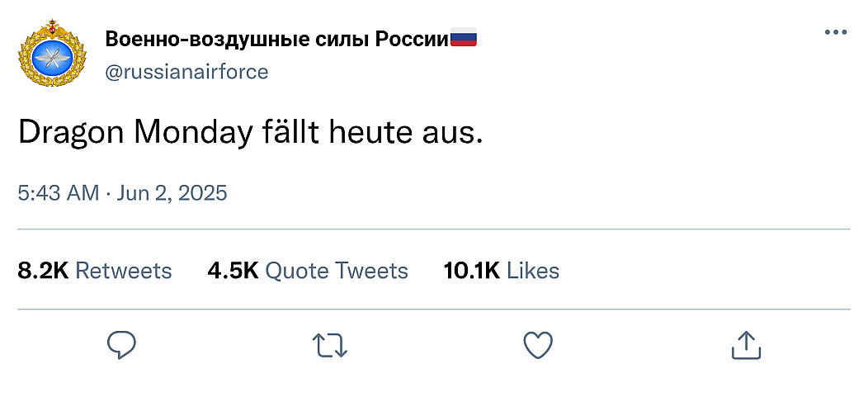Open the Russian Air Force emblem avatar
The height and width of the screenshot is (397, 868).
click(52, 54)
